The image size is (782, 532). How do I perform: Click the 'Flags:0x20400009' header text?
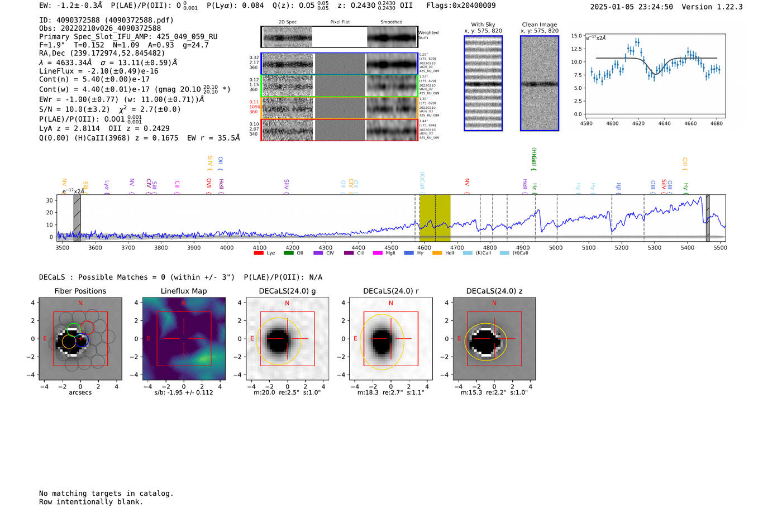click(x=461, y=6)
